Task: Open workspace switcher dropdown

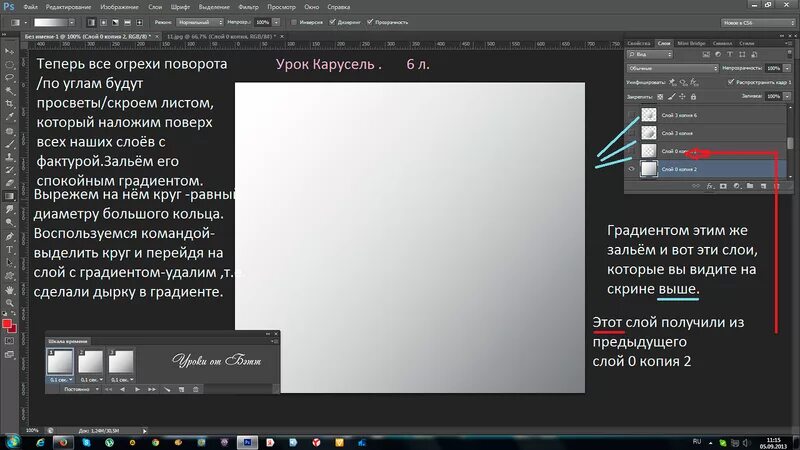Action: (758, 22)
